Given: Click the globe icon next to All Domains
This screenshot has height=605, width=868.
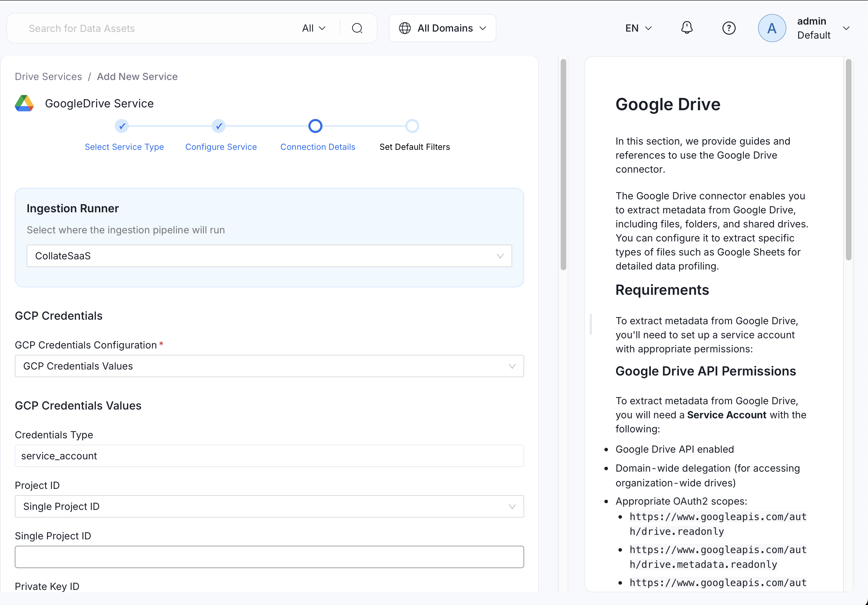Looking at the screenshot, I should (405, 28).
